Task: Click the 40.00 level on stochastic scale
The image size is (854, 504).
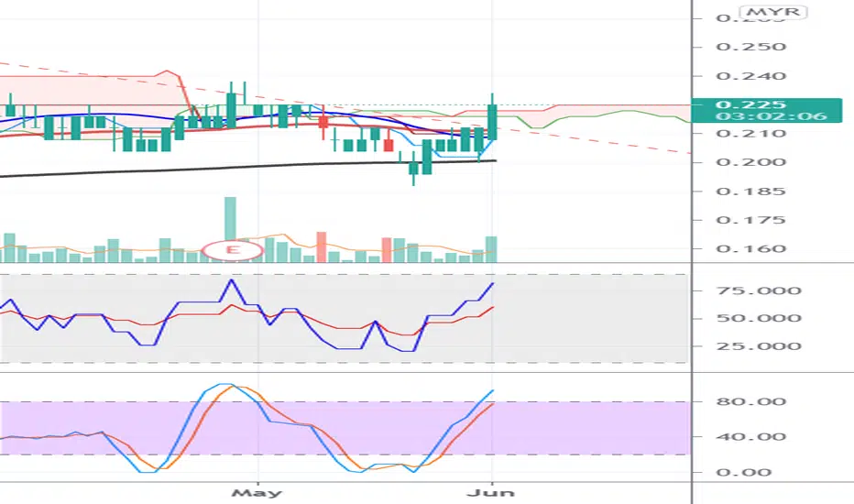Action: [751, 436]
